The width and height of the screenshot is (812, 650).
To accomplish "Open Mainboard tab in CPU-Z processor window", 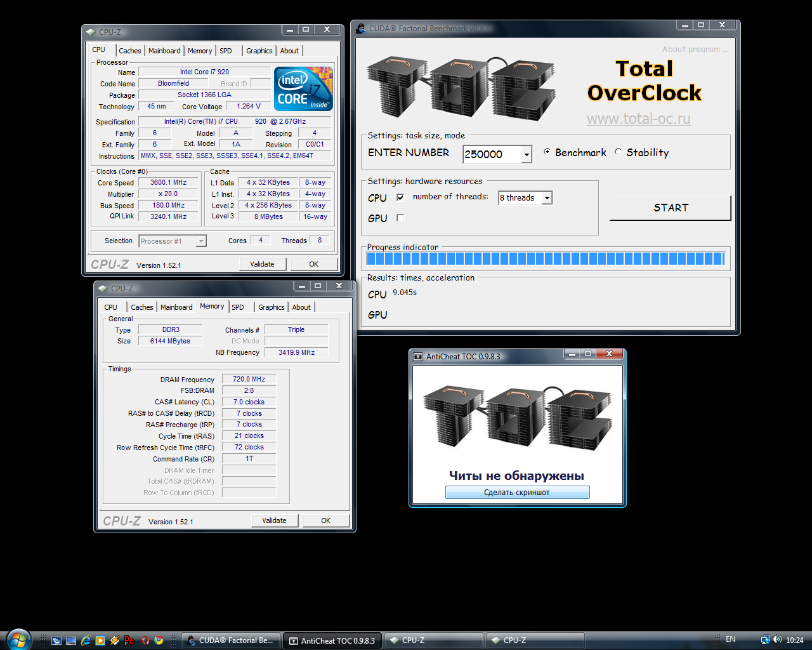I will 164,51.
